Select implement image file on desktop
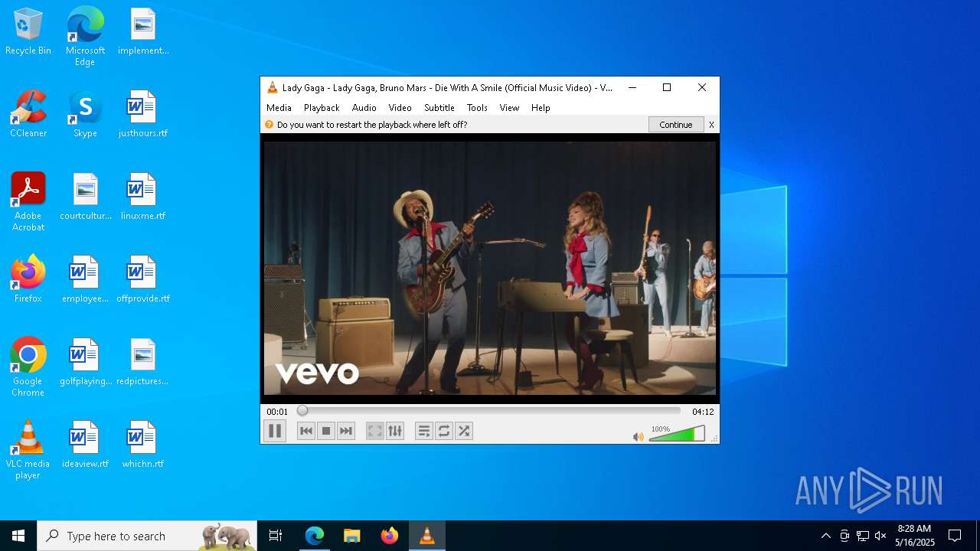The image size is (980, 551). pyautogui.click(x=142, y=32)
